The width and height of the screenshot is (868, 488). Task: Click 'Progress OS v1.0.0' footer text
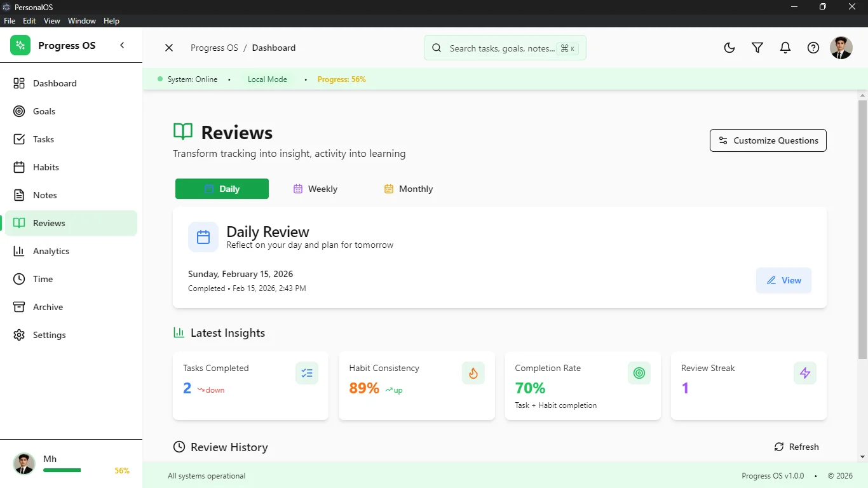click(x=773, y=476)
